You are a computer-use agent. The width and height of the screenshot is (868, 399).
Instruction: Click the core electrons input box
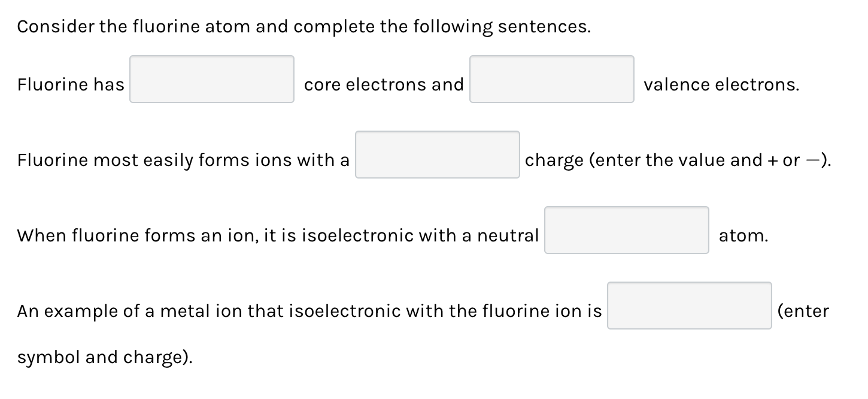coord(212,79)
